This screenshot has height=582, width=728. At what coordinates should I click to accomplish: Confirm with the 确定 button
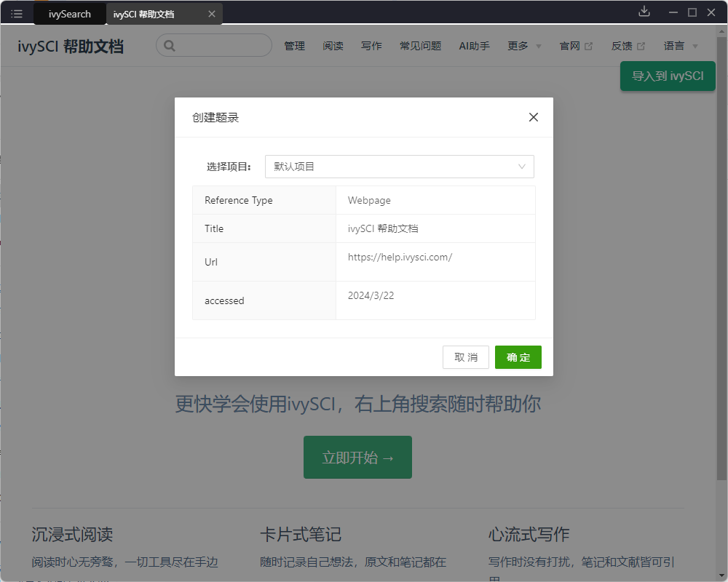click(518, 357)
